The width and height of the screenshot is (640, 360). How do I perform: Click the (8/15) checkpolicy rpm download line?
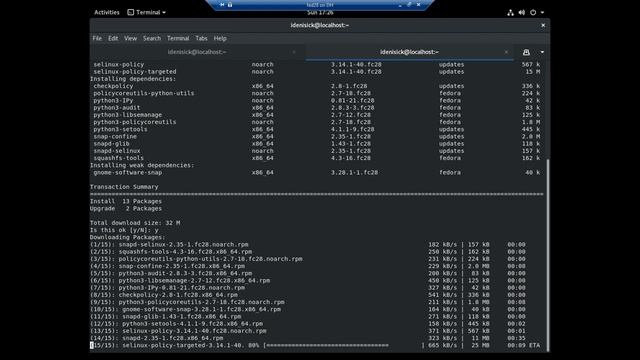308,295
